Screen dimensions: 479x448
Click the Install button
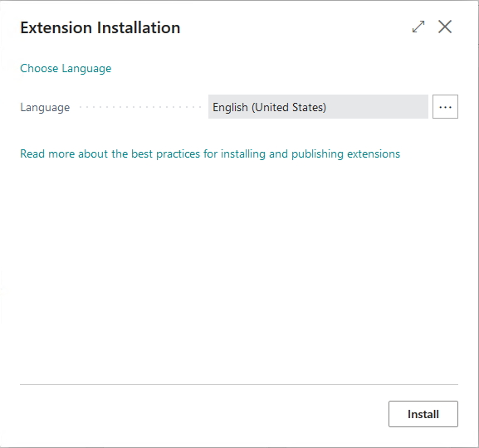pos(423,414)
